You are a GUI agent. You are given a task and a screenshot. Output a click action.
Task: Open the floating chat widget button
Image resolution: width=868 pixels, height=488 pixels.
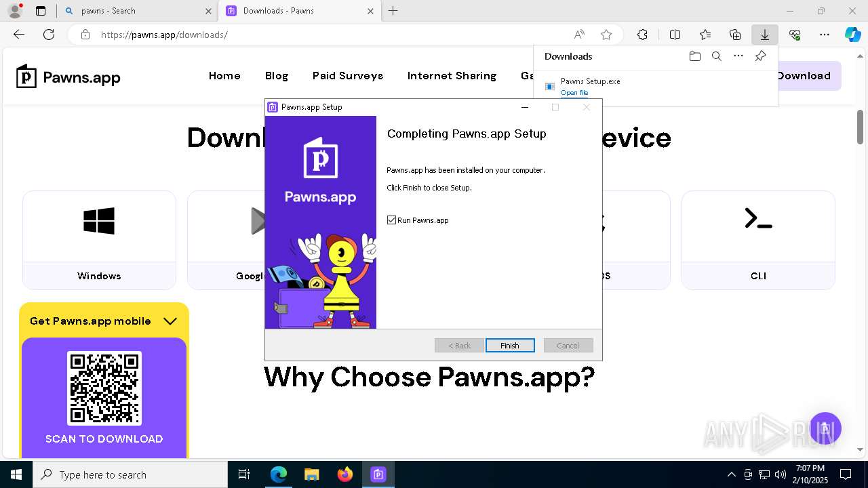pos(825,428)
